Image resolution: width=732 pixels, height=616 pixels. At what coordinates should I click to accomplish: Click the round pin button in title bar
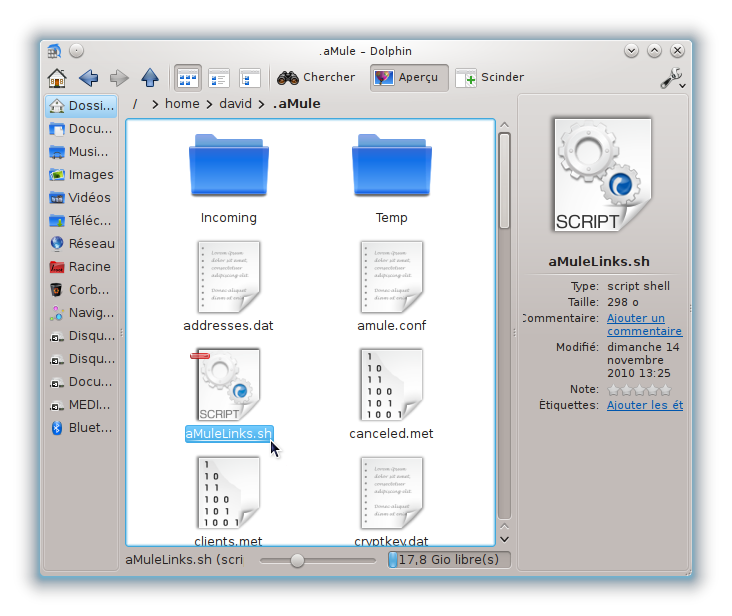[77, 50]
